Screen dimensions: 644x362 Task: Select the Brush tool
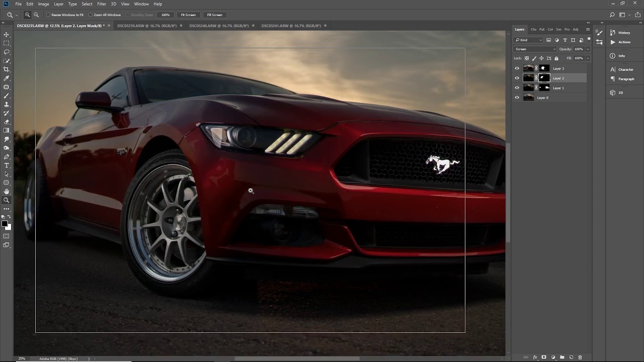7,96
